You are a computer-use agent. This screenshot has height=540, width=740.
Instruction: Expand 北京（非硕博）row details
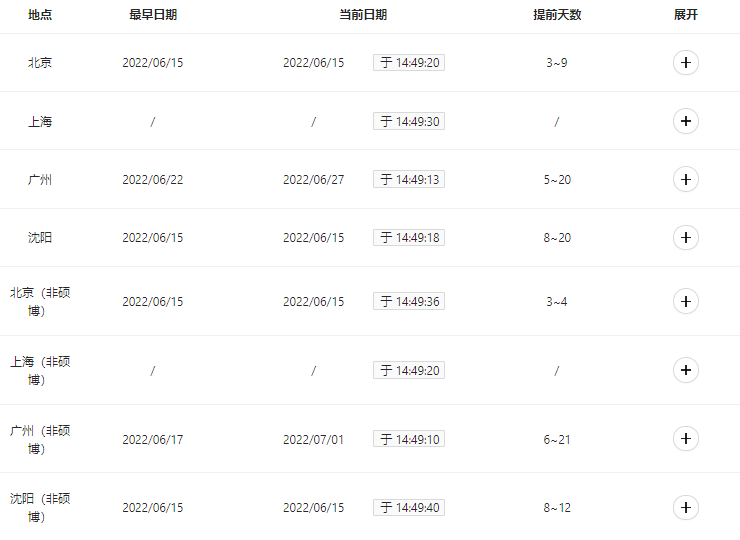(685, 301)
